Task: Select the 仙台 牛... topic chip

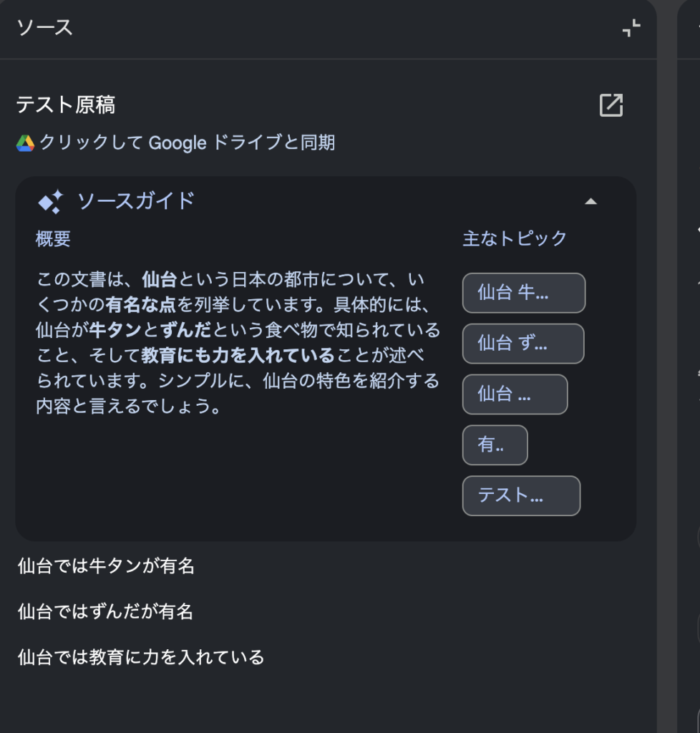Action: click(x=524, y=293)
